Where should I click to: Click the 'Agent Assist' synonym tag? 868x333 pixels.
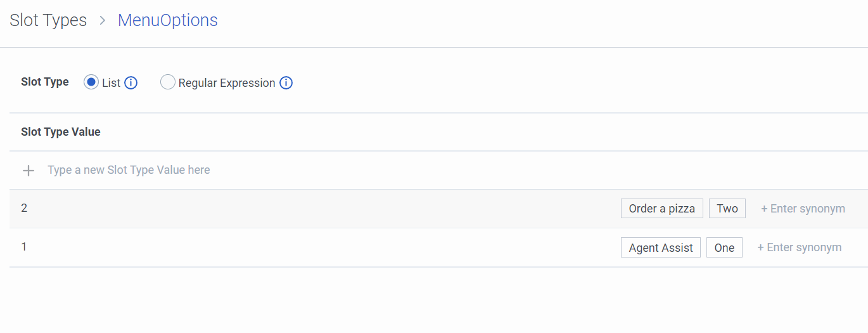(660, 248)
